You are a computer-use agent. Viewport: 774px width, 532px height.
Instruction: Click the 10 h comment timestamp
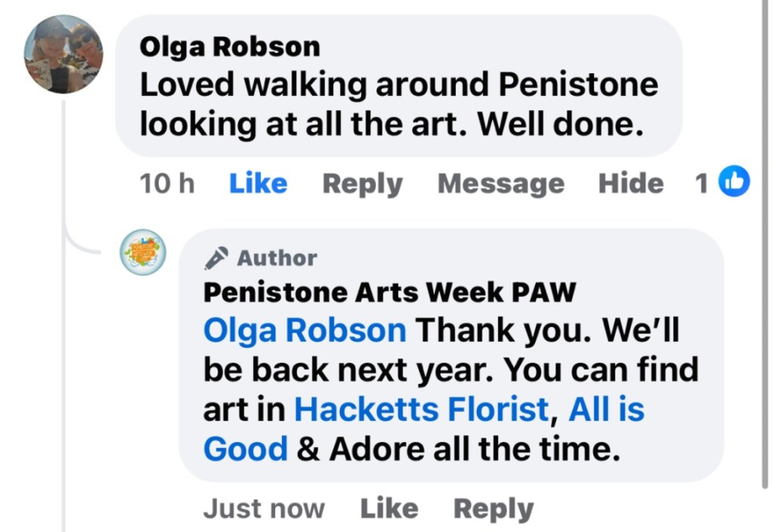pos(167,184)
